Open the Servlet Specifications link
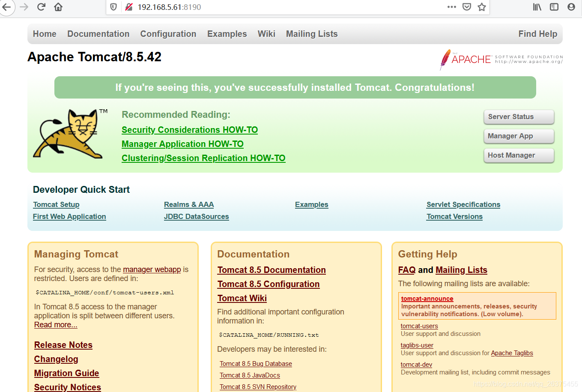 [x=463, y=205]
